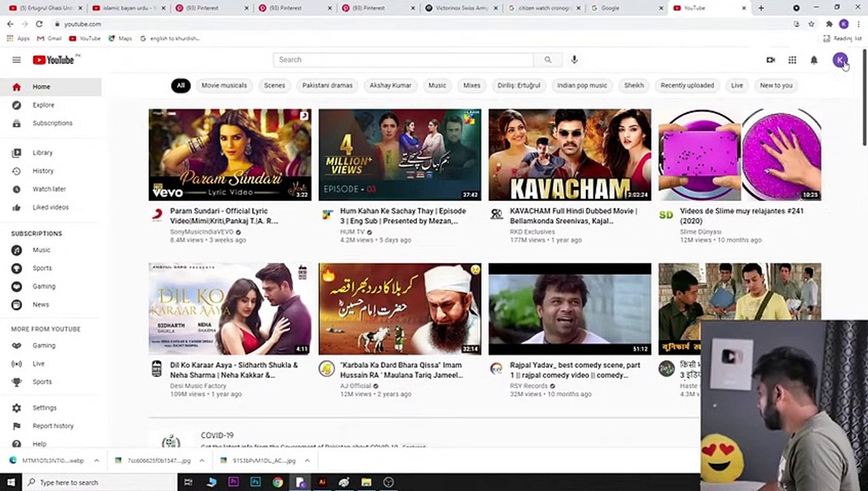
Task: Go to the YouTube logo home link
Action: point(54,60)
